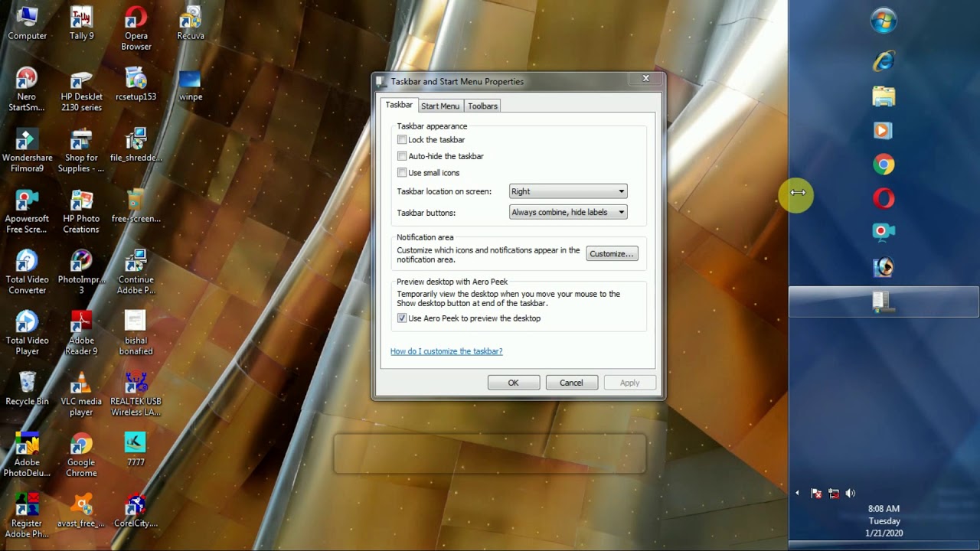The height and width of the screenshot is (551, 980).
Task: Select the Apowersoft Free Screen desktop icon
Action: click(x=27, y=211)
